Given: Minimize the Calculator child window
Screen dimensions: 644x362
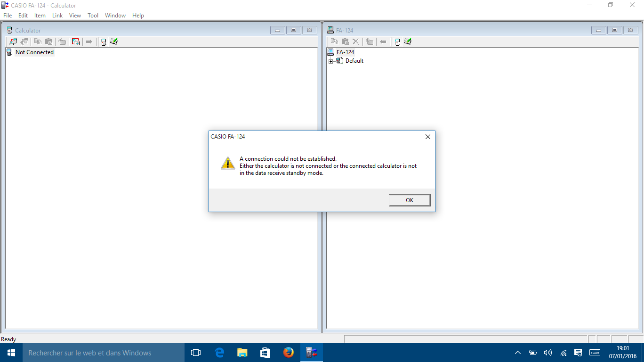Looking at the screenshot, I should [277, 30].
